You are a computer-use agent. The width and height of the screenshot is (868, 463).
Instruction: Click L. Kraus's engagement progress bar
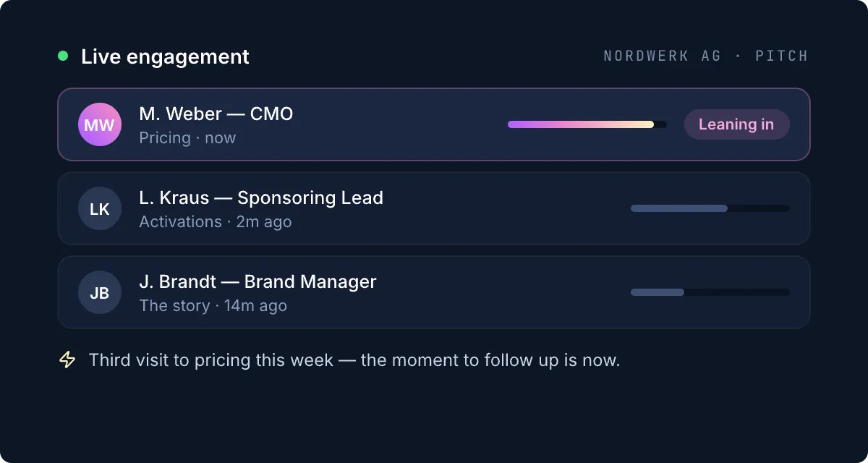(x=710, y=208)
